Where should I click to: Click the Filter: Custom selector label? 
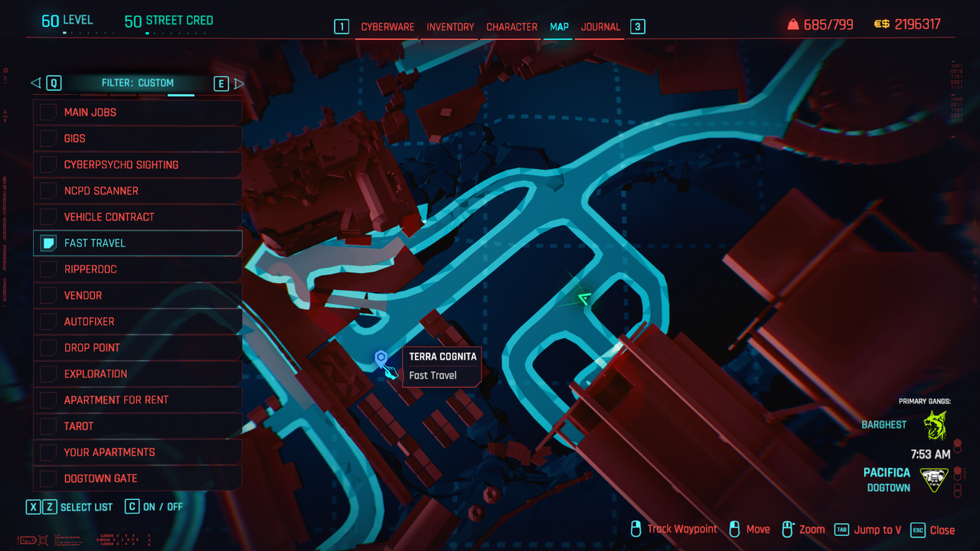point(138,83)
